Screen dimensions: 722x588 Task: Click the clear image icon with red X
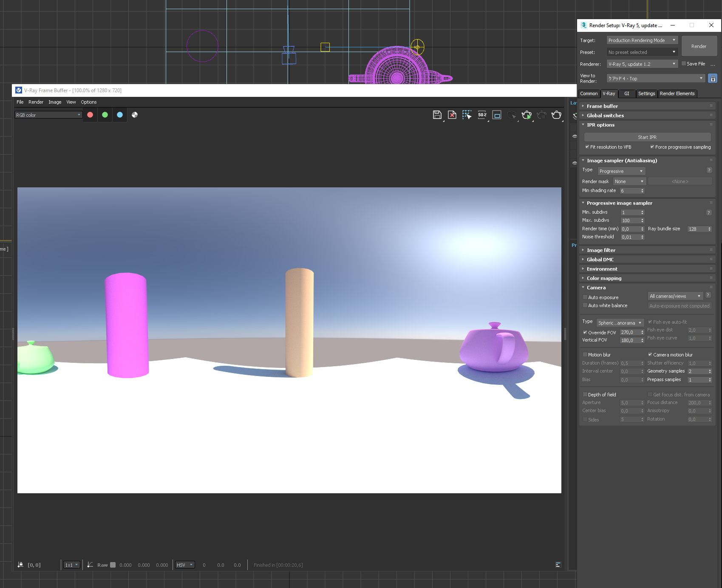coord(452,115)
